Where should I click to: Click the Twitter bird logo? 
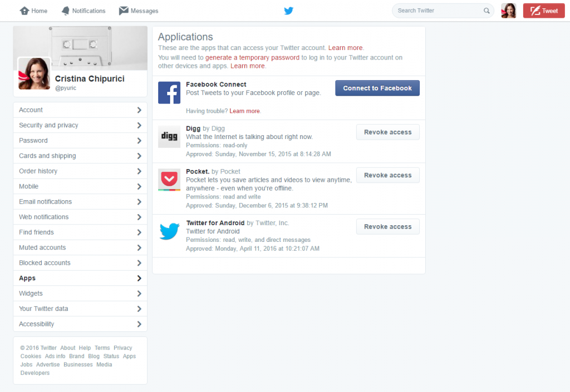point(288,11)
